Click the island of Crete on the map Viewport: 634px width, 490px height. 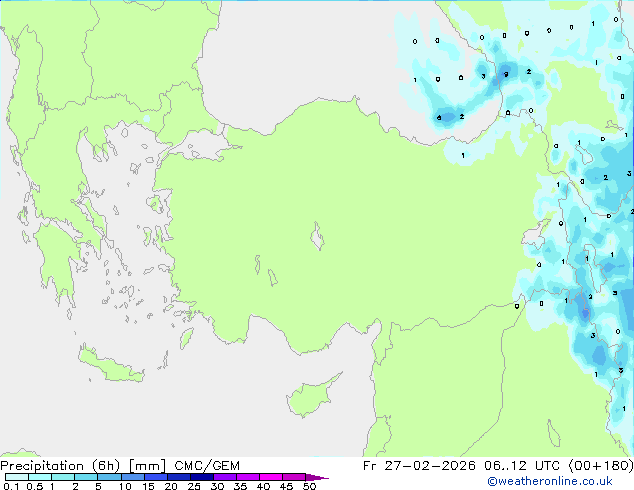tap(111, 365)
